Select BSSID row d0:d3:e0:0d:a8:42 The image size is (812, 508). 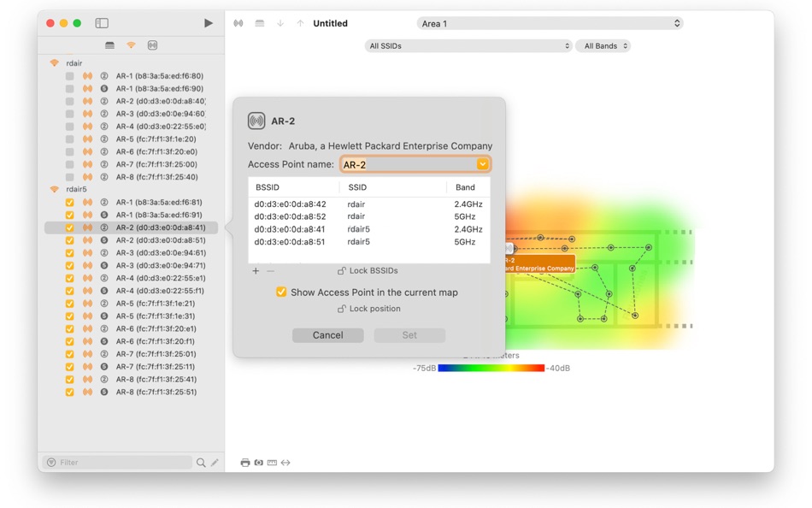point(368,204)
